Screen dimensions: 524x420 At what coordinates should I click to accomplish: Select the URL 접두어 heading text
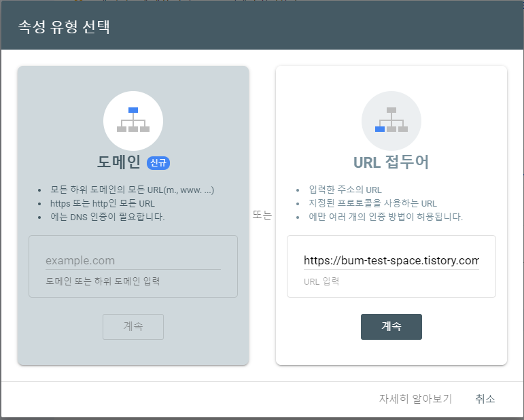(x=391, y=162)
